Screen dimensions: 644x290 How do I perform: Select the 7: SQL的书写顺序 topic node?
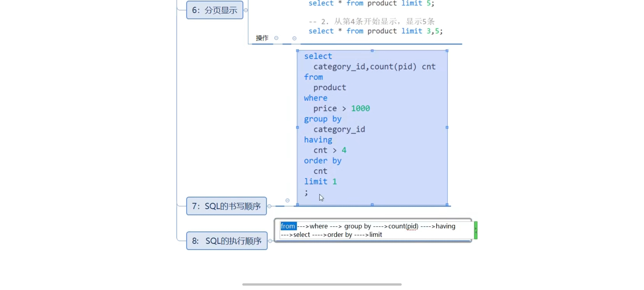(226, 206)
